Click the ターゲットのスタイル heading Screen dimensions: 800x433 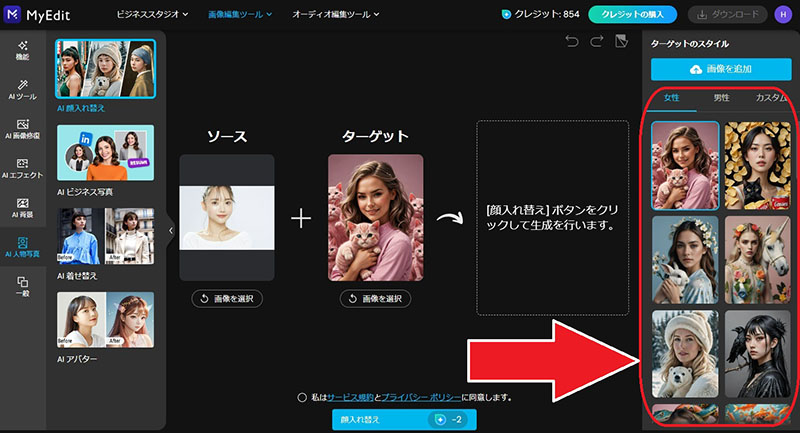(x=689, y=44)
